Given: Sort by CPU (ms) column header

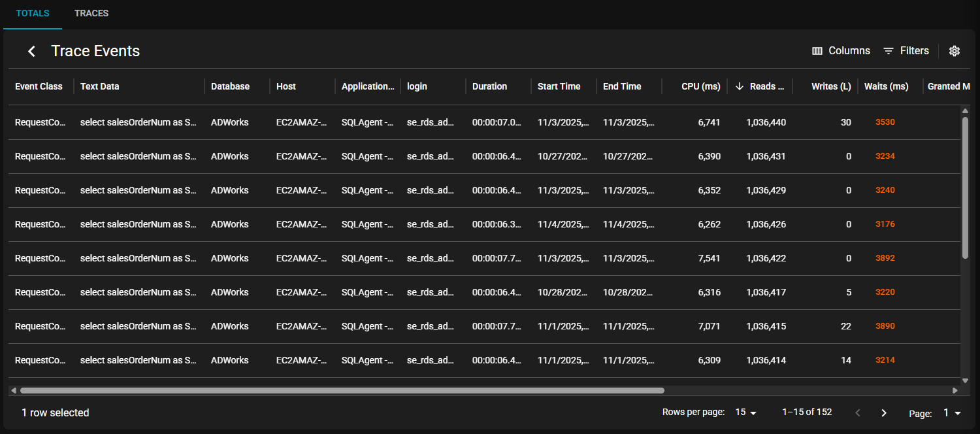Looking at the screenshot, I should coord(700,86).
